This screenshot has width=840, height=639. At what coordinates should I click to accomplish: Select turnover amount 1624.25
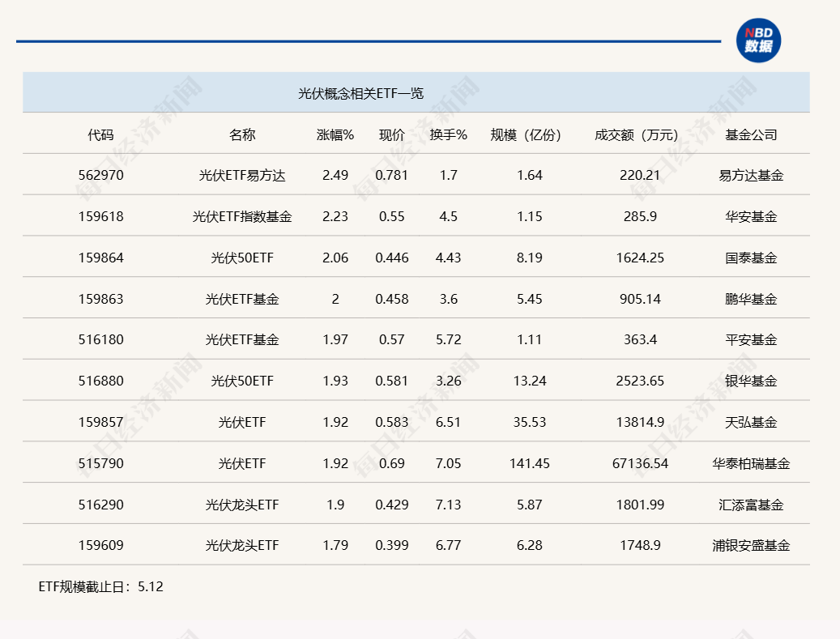(640, 258)
